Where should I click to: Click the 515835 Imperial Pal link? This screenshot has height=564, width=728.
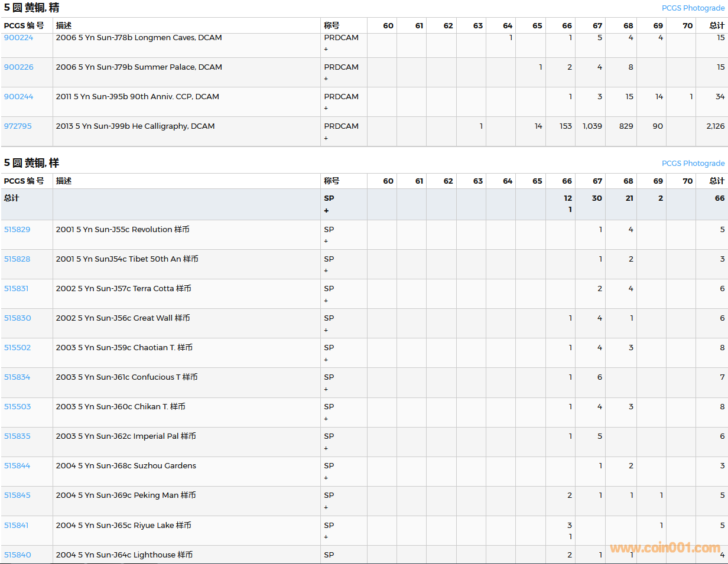(x=17, y=436)
